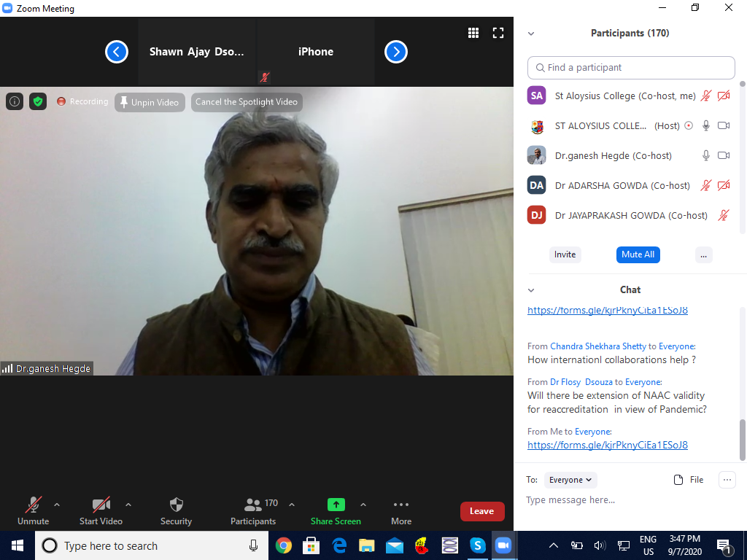Click taskbar microphone voice search icon
Image resolution: width=747 pixels, height=560 pixels.
pos(253,545)
